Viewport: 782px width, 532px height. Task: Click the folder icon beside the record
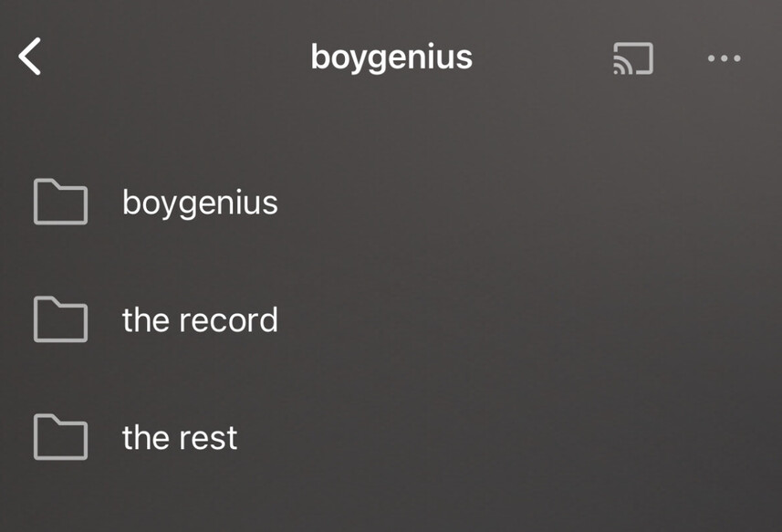pyautogui.click(x=60, y=319)
